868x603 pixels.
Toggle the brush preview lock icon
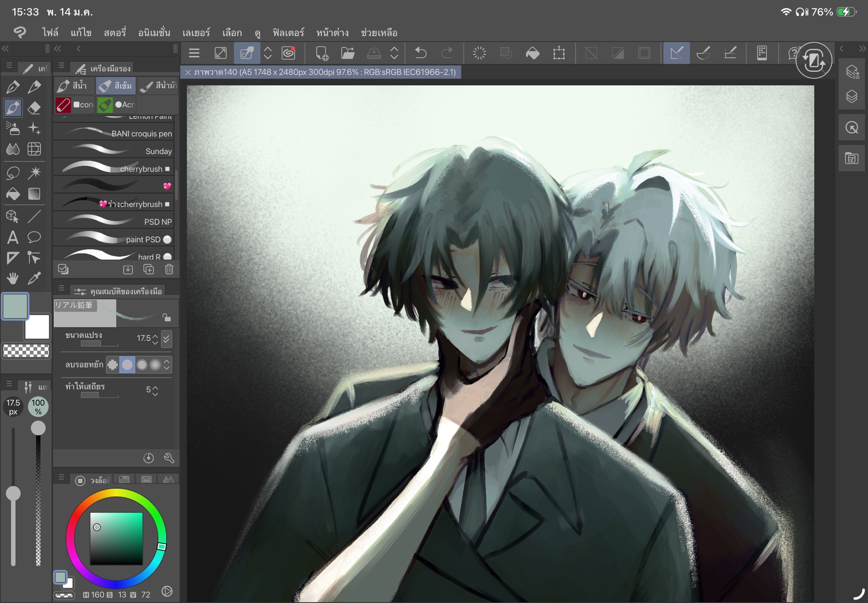(167, 317)
